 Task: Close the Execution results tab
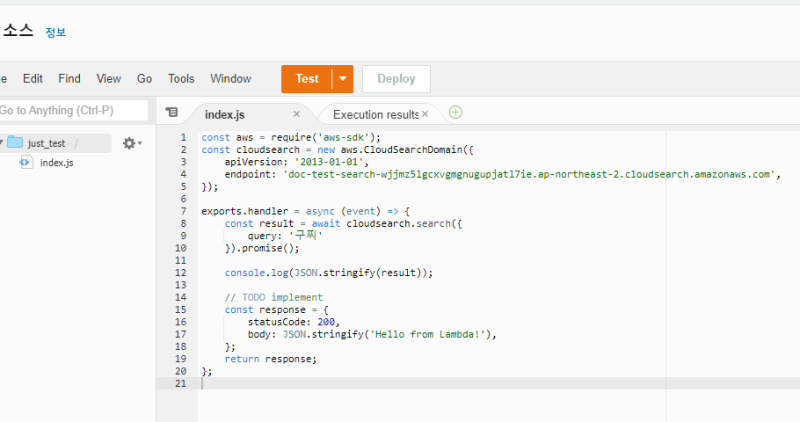click(426, 114)
